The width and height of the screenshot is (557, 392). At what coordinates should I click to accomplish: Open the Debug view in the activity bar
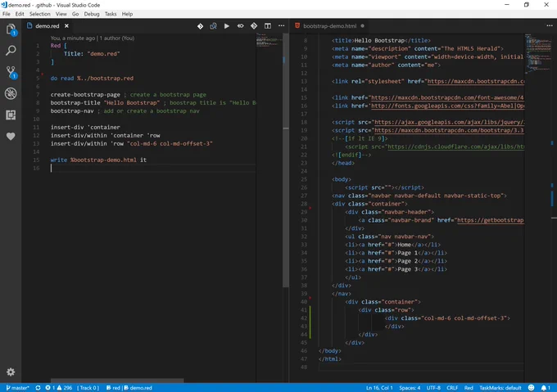point(11,93)
